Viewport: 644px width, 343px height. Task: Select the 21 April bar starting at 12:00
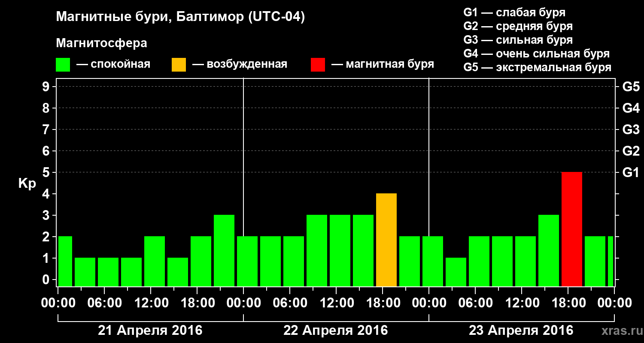pyautogui.click(x=155, y=261)
